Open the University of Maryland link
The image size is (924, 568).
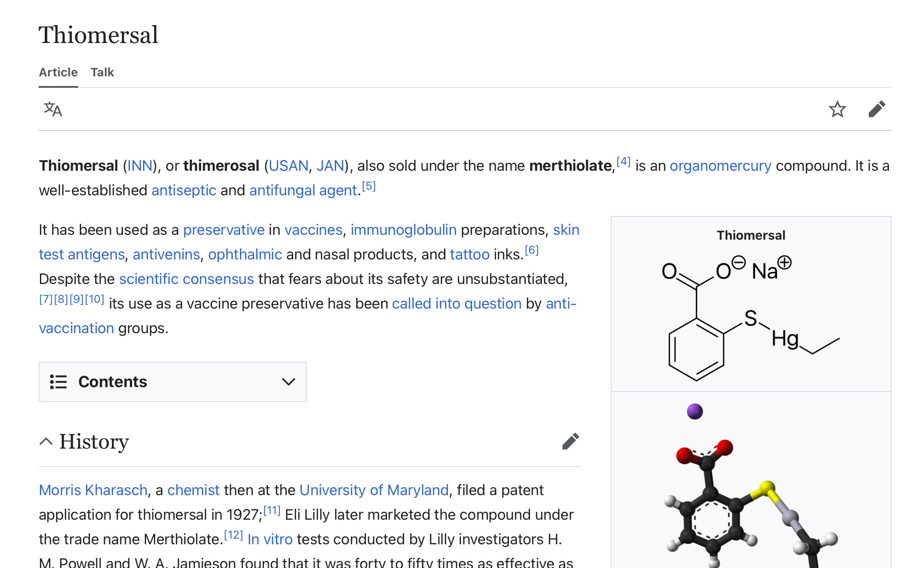click(374, 490)
